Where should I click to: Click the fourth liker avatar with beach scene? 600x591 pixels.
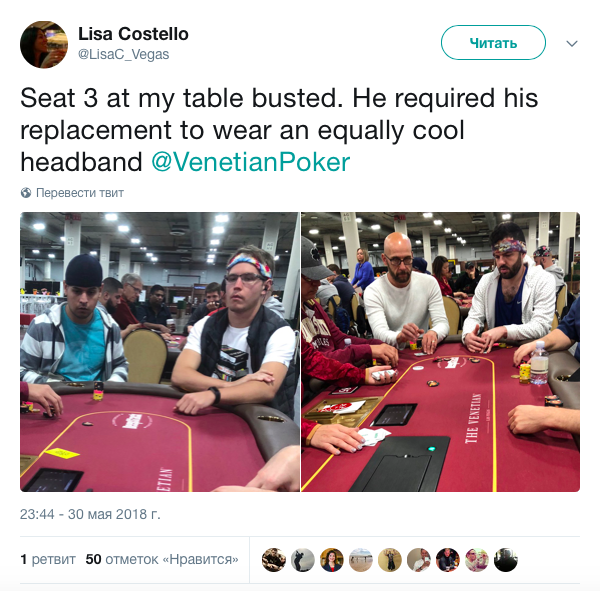click(x=360, y=560)
